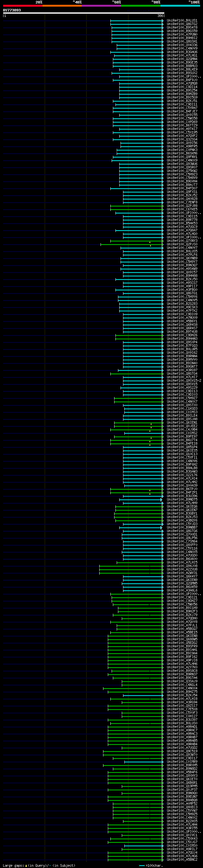This screenshot has width=203, height=868.
Task: Click the label UniRef100_Q6IEN1
Action: [x=182, y=422]
